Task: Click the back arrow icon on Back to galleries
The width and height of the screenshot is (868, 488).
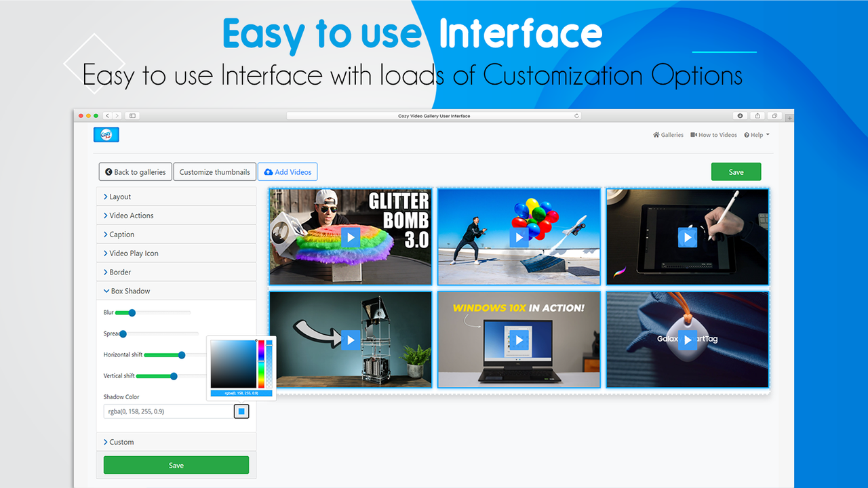Action: click(x=108, y=171)
